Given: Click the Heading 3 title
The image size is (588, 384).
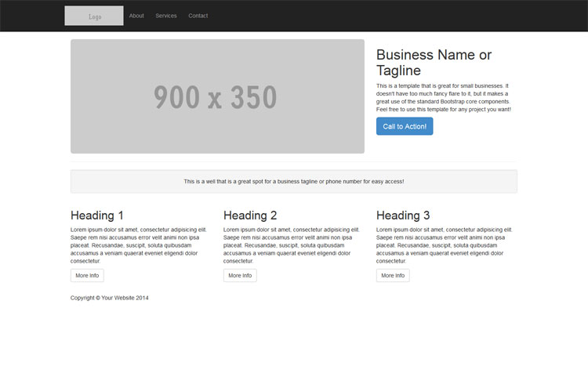Looking at the screenshot, I should (403, 216).
